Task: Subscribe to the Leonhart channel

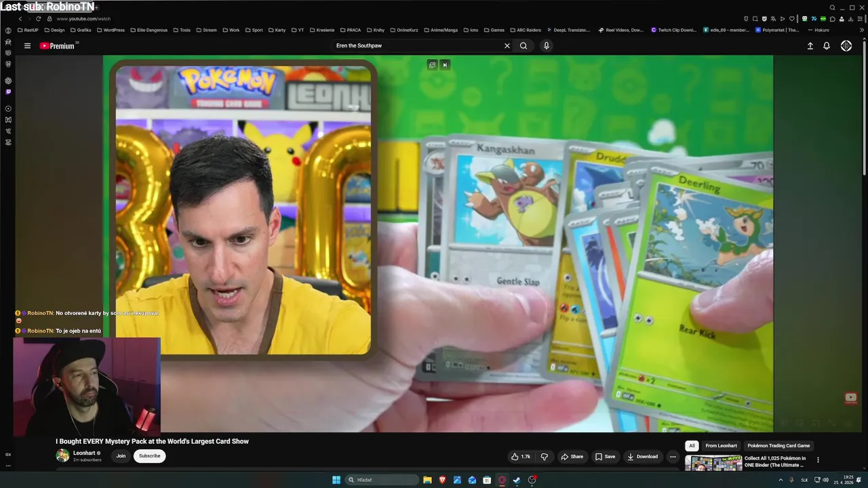Action: click(x=150, y=456)
